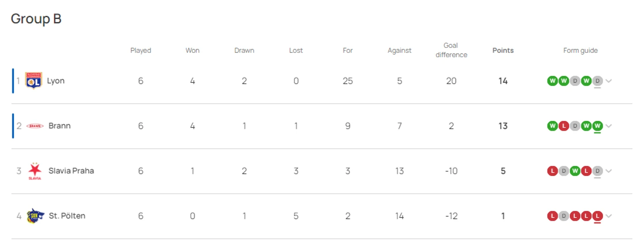The image size is (644, 240).
Task: Click the Lyon club crest icon
Action: click(x=34, y=81)
